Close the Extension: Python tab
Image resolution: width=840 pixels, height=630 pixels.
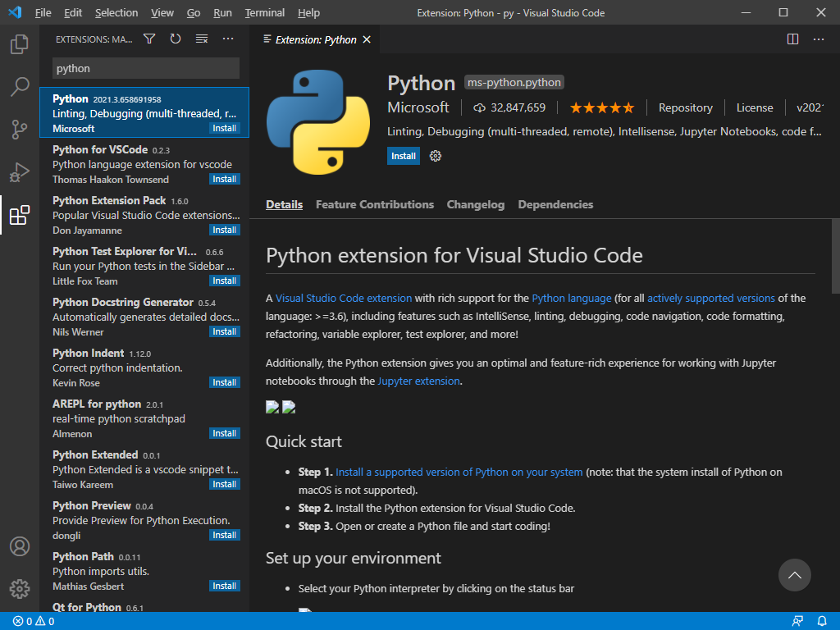[x=367, y=39]
